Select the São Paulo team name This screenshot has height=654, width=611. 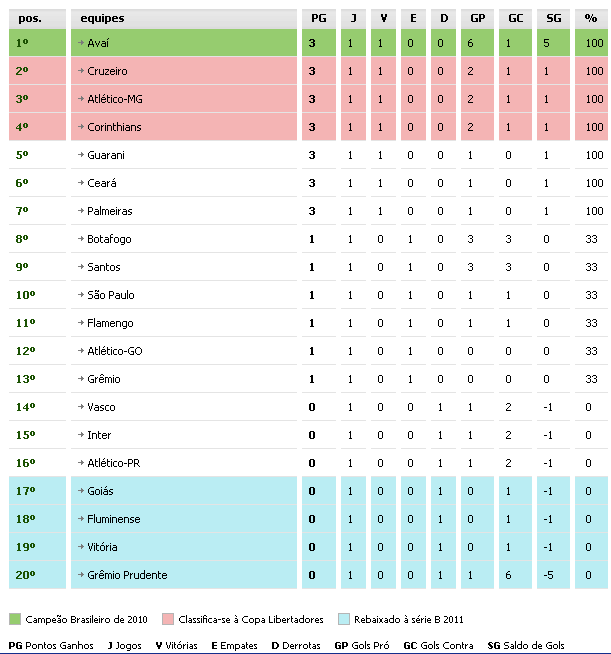(111, 295)
